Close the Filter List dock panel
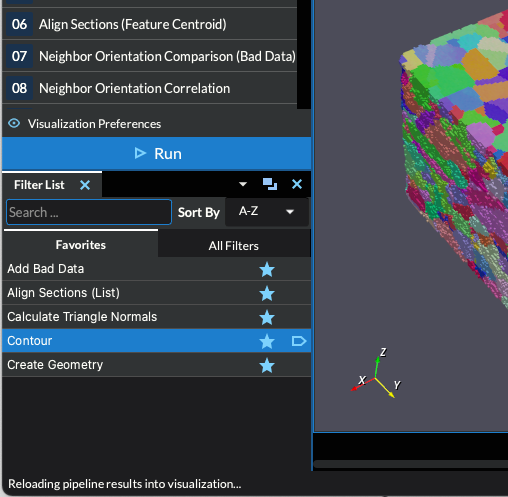This screenshot has height=497, width=508. 297,184
